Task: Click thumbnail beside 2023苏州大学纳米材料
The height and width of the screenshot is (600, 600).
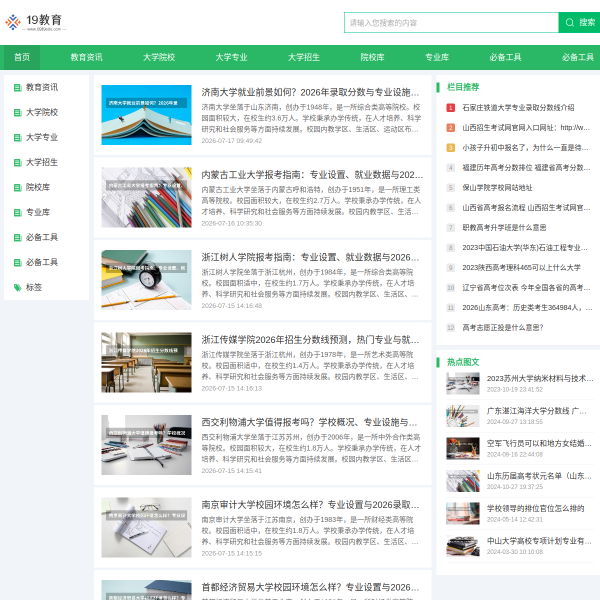Action: (x=463, y=383)
